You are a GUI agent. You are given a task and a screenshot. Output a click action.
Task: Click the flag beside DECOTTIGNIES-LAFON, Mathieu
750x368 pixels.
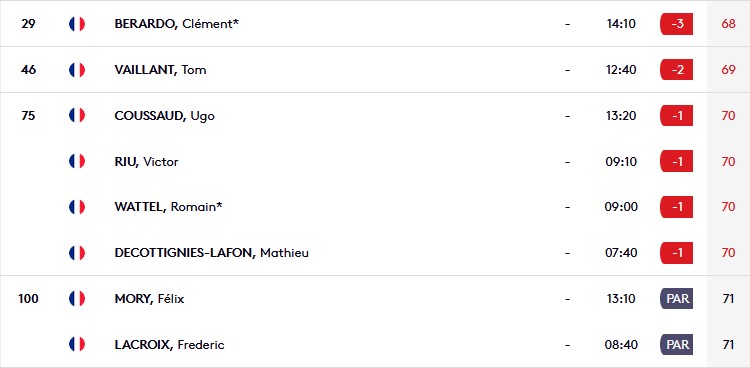pyautogui.click(x=77, y=253)
